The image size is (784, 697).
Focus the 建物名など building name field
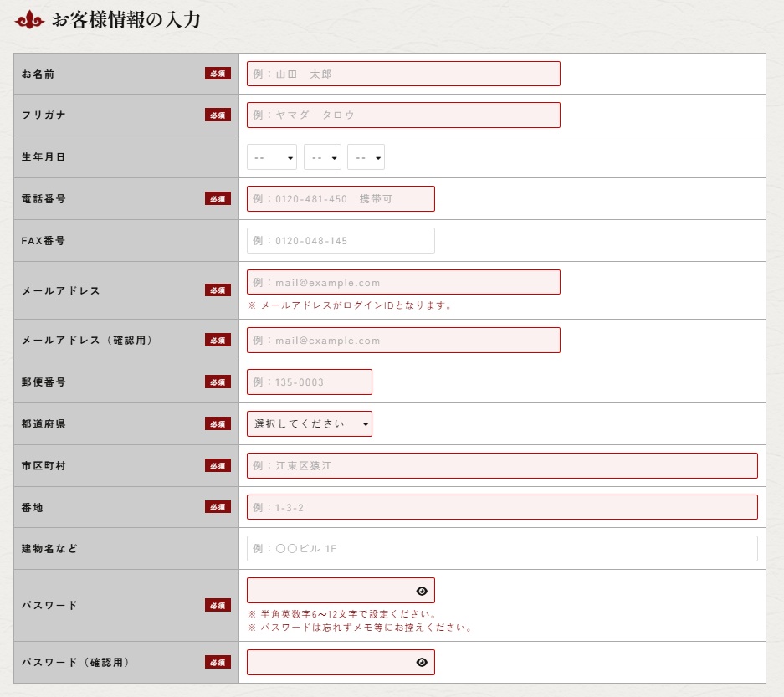502,549
